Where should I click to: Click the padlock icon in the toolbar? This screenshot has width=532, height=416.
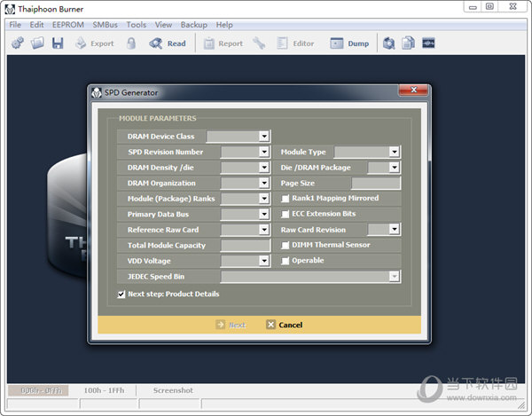point(131,43)
